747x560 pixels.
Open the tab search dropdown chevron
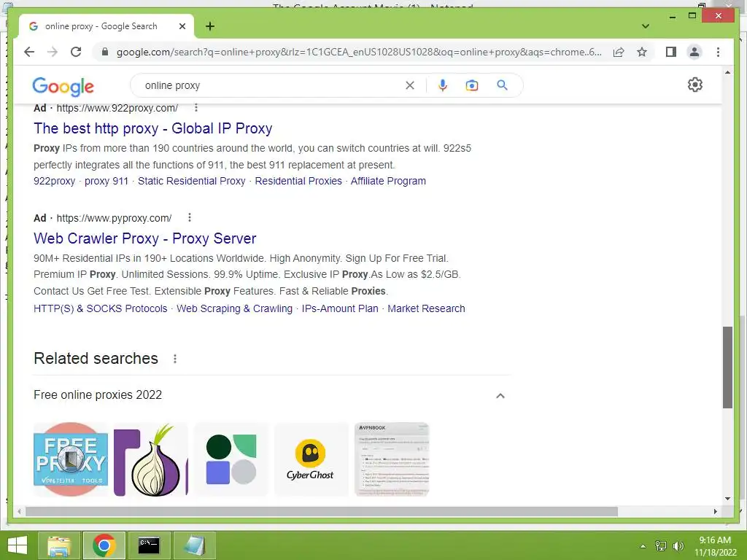pos(646,26)
